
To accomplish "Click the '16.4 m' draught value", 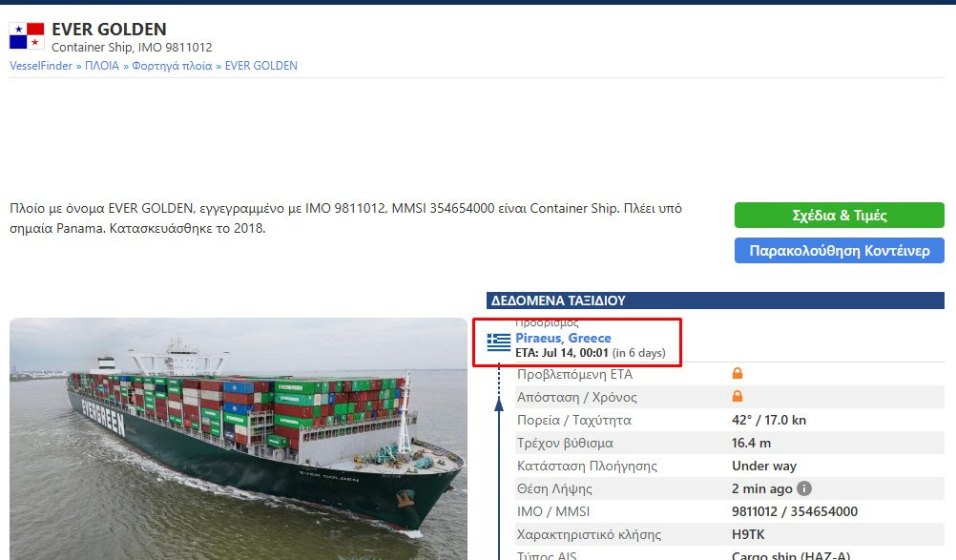I will pos(751,443).
